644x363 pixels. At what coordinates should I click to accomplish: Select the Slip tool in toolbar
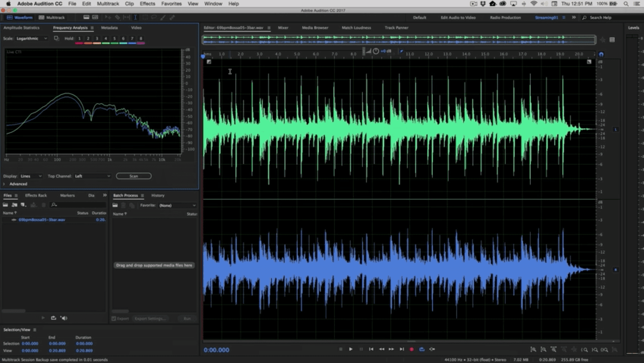[x=127, y=17]
